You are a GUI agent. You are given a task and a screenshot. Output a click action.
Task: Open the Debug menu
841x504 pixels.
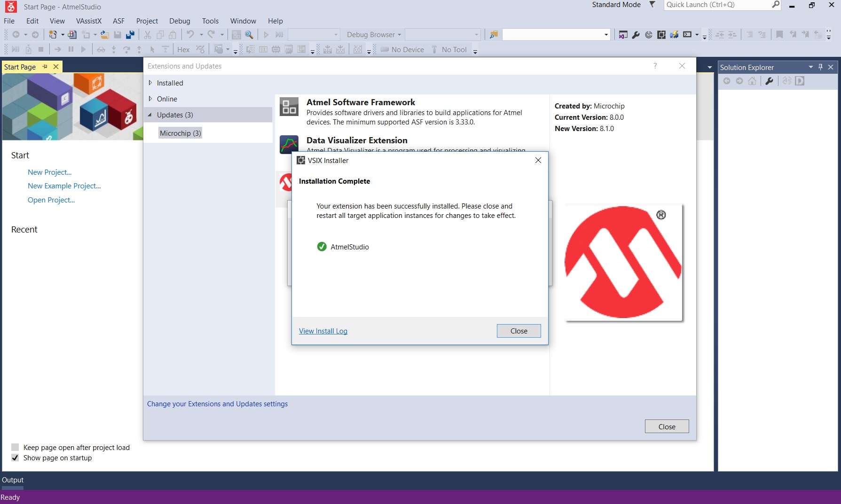pyautogui.click(x=180, y=21)
